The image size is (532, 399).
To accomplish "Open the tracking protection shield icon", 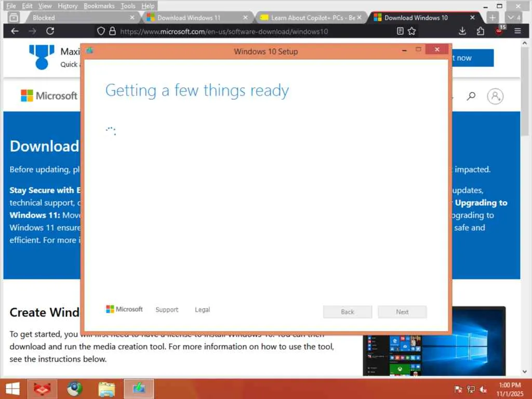I will click(101, 31).
